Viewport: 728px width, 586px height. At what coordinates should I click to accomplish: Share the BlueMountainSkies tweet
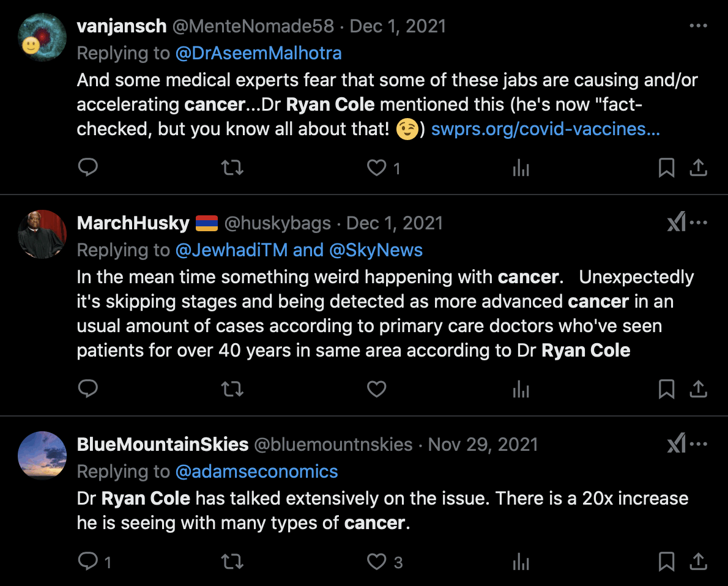click(698, 561)
